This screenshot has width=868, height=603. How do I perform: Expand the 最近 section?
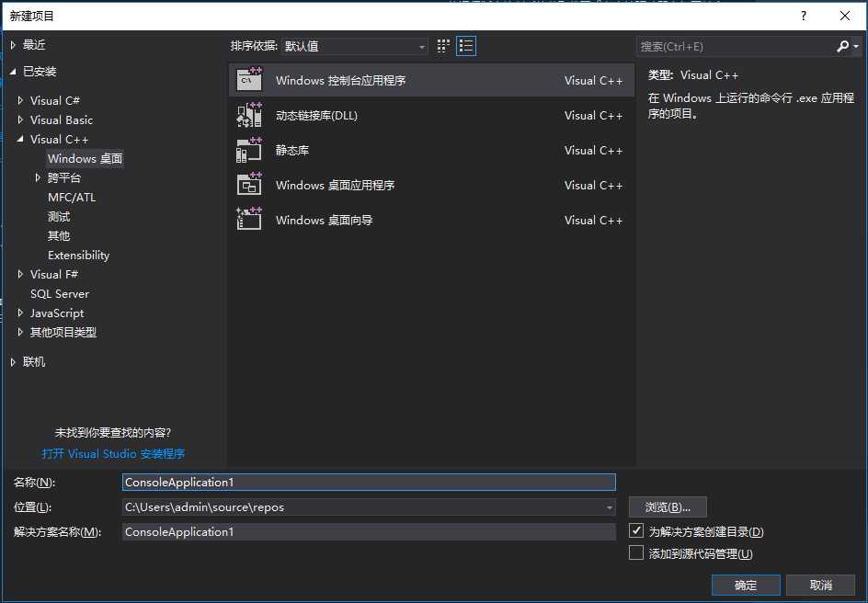[13, 45]
